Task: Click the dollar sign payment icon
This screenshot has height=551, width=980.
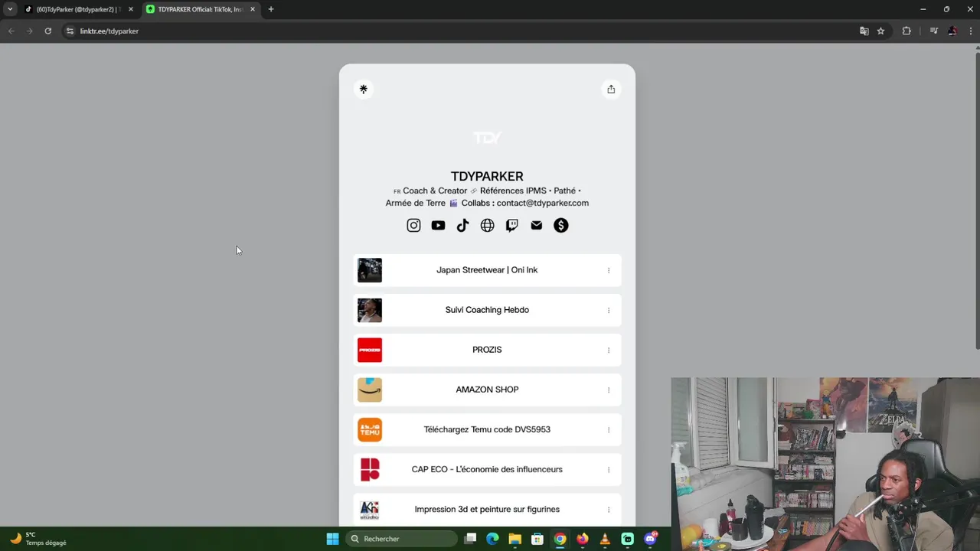Action: pyautogui.click(x=561, y=225)
